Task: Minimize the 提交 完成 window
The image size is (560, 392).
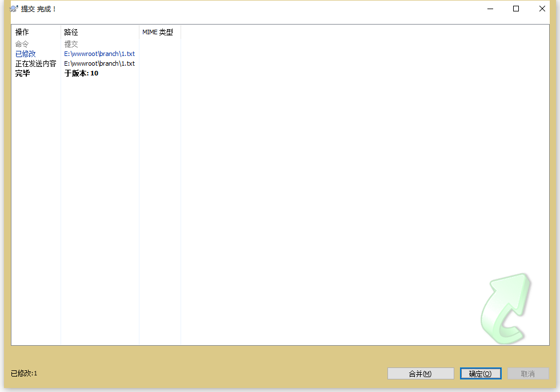Action: pos(490,9)
